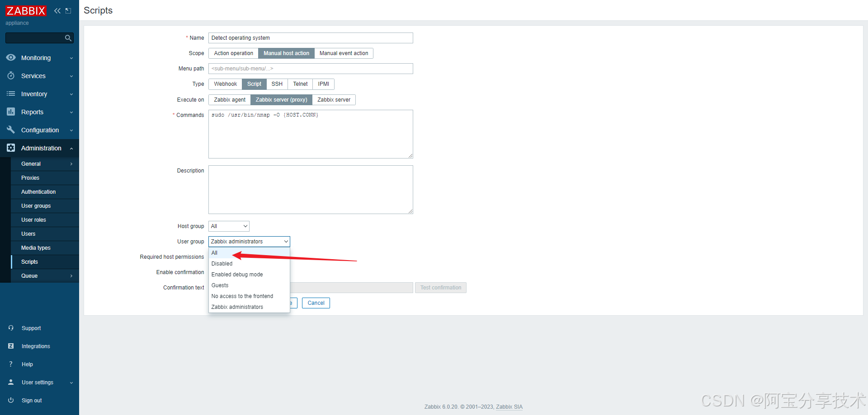Image resolution: width=868 pixels, height=415 pixels.
Task: Click the Zabbix logo
Action: point(26,11)
